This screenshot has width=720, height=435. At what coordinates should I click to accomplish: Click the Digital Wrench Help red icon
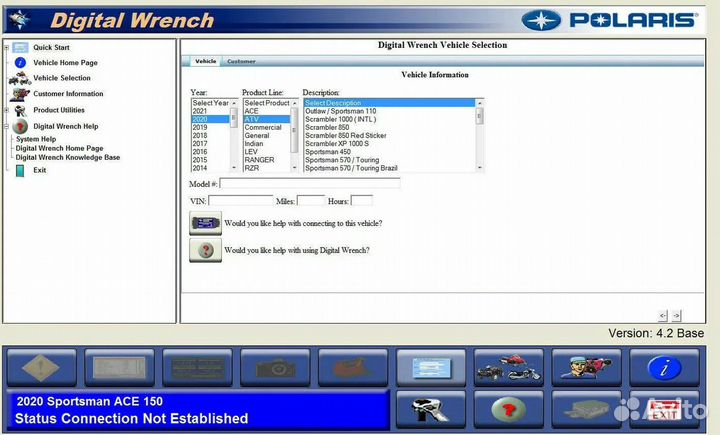click(x=20, y=126)
